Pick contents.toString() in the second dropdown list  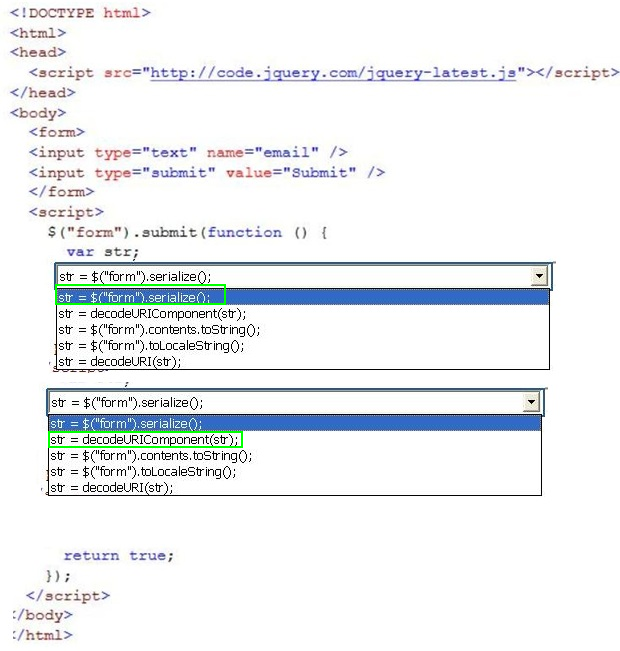(150, 456)
